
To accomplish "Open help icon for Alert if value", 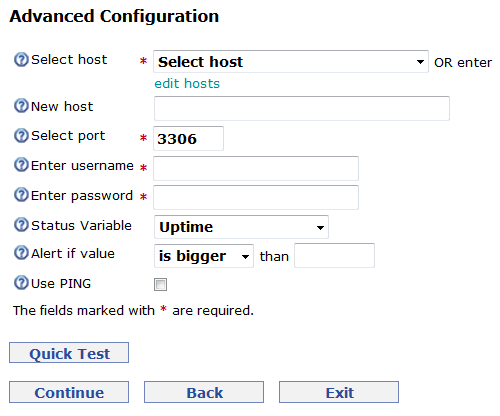I will click(x=21, y=253).
